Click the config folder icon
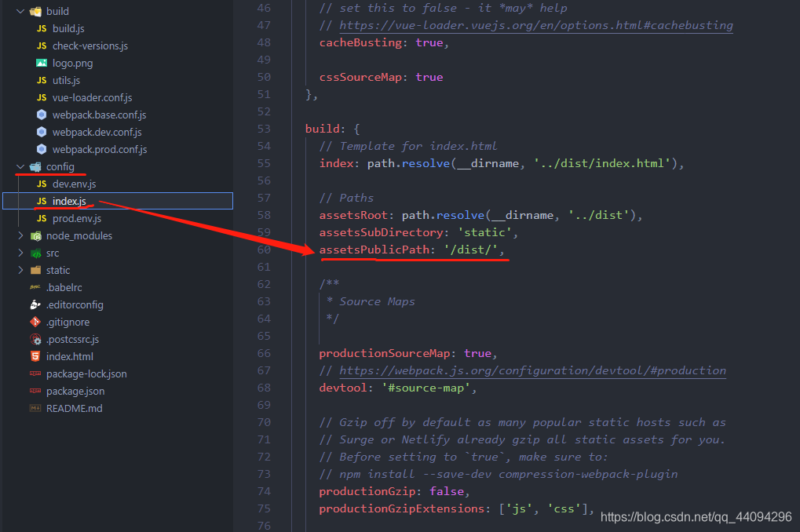 (x=35, y=167)
